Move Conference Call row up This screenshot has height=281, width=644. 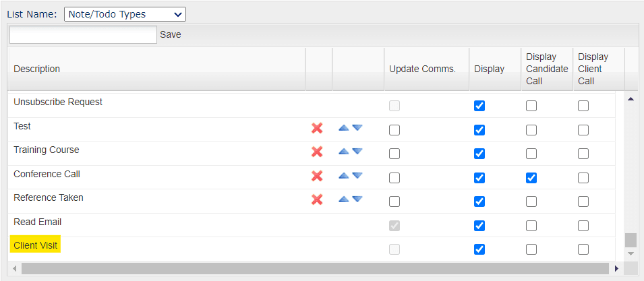pos(344,176)
